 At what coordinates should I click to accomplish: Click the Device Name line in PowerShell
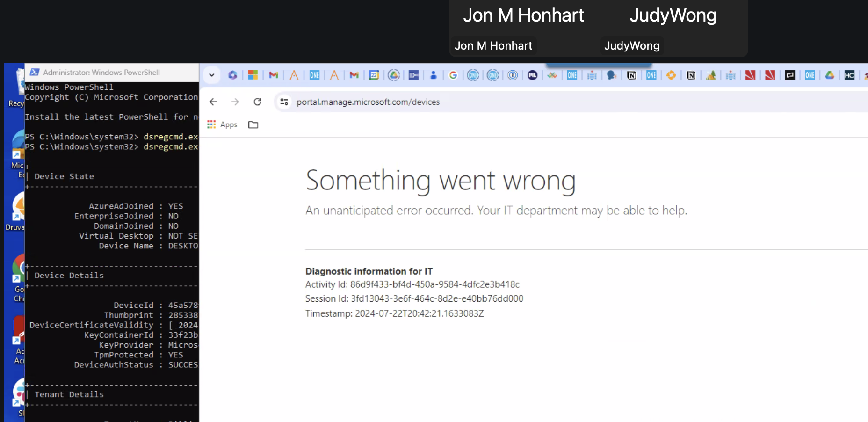pyautogui.click(x=149, y=246)
